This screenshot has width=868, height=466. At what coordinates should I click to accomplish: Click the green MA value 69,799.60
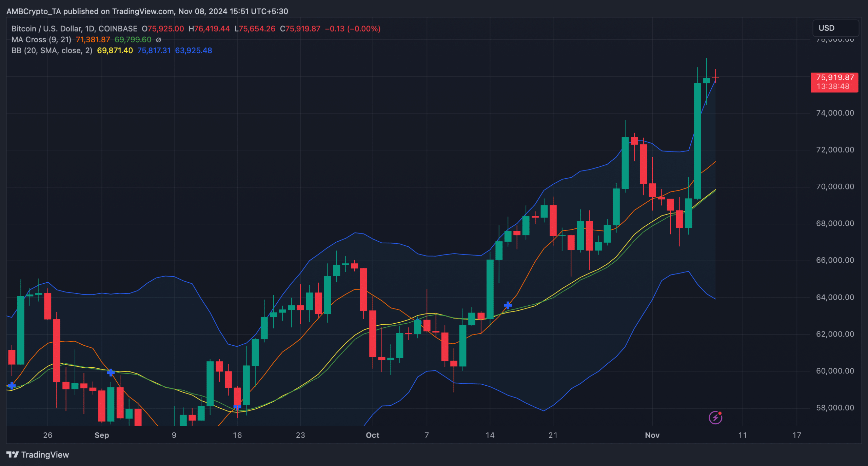(133, 40)
